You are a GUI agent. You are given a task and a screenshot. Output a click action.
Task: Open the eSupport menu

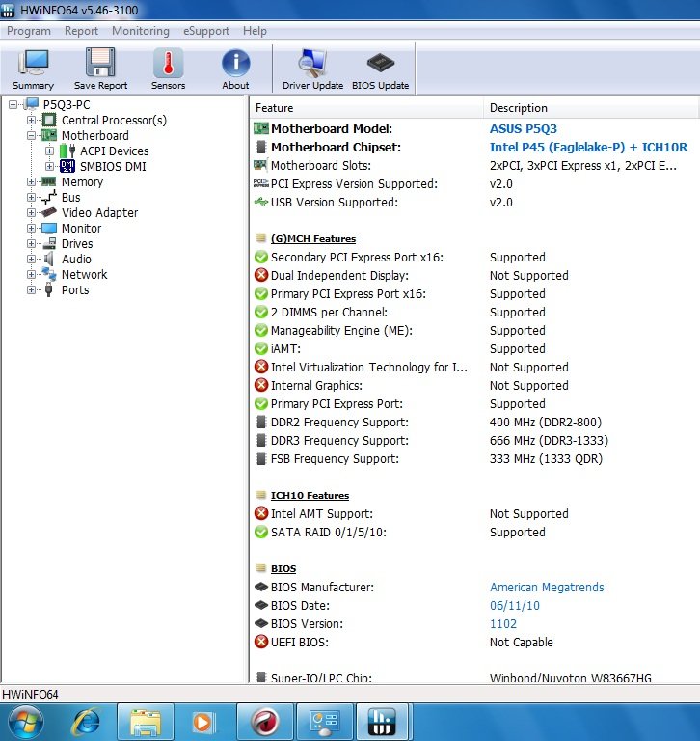coord(206,31)
